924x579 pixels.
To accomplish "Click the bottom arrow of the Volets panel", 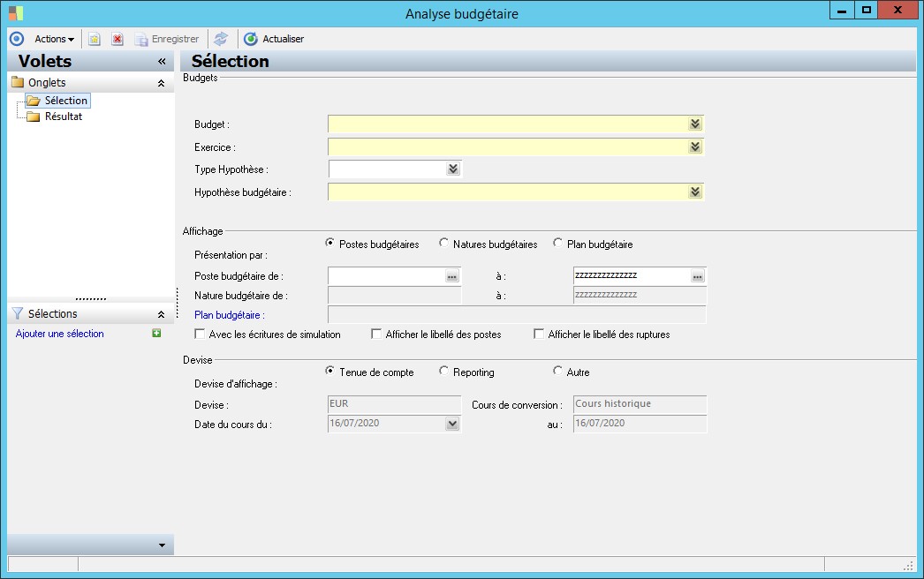I will click(x=162, y=545).
